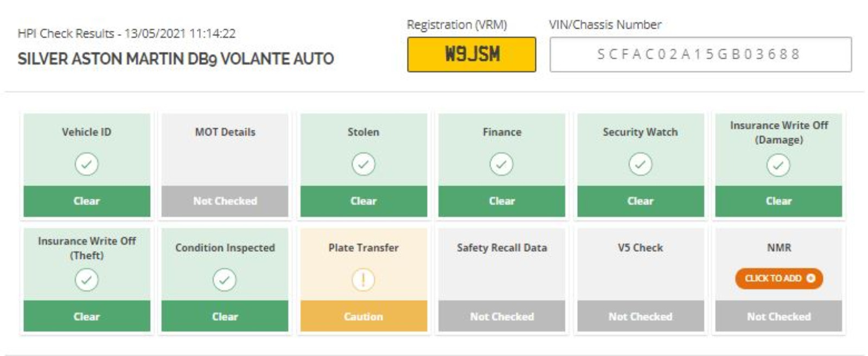Screen dimensions: 868x356
Task: Click the 'V5 Check' tile title
Action: (640, 247)
